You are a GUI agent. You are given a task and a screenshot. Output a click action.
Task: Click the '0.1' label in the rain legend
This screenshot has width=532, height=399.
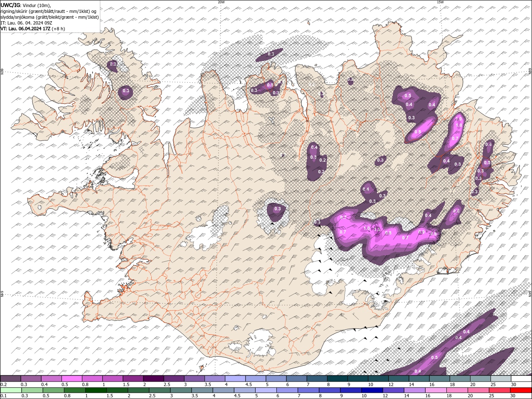click(x=3, y=396)
